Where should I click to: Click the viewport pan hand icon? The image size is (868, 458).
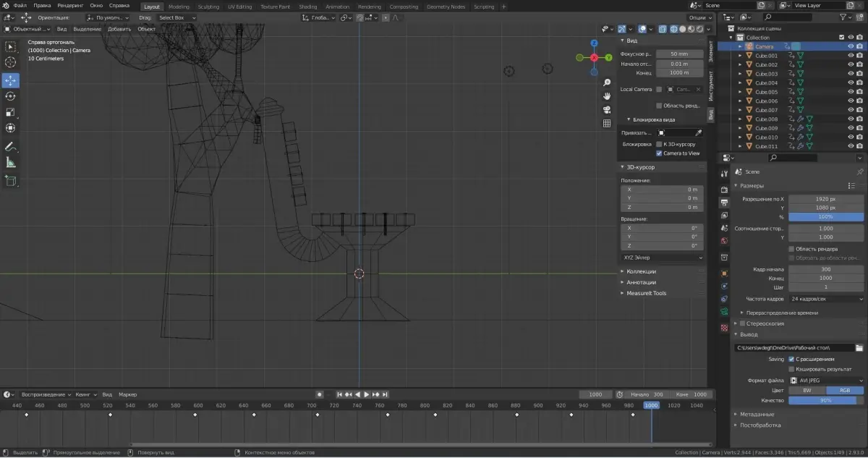pyautogui.click(x=607, y=96)
